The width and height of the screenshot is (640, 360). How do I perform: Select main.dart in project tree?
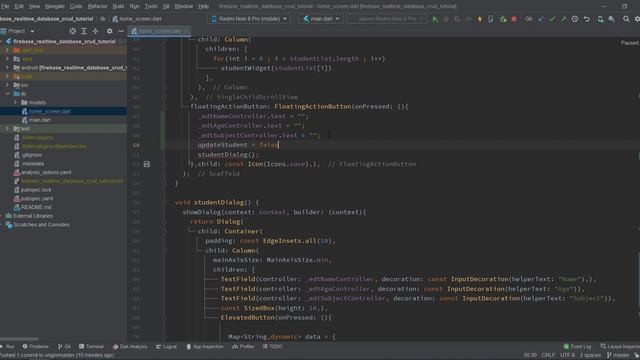pos(40,120)
